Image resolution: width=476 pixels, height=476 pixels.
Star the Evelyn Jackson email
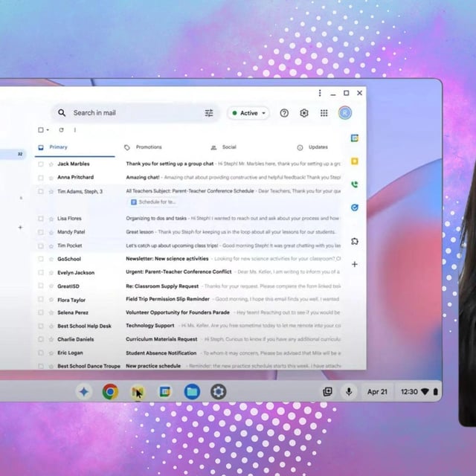51,273
